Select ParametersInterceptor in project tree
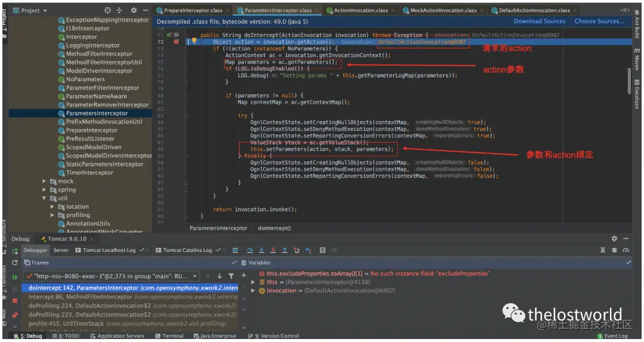Image resolution: width=644 pixels, height=342 pixels. click(x=97, y=113)
